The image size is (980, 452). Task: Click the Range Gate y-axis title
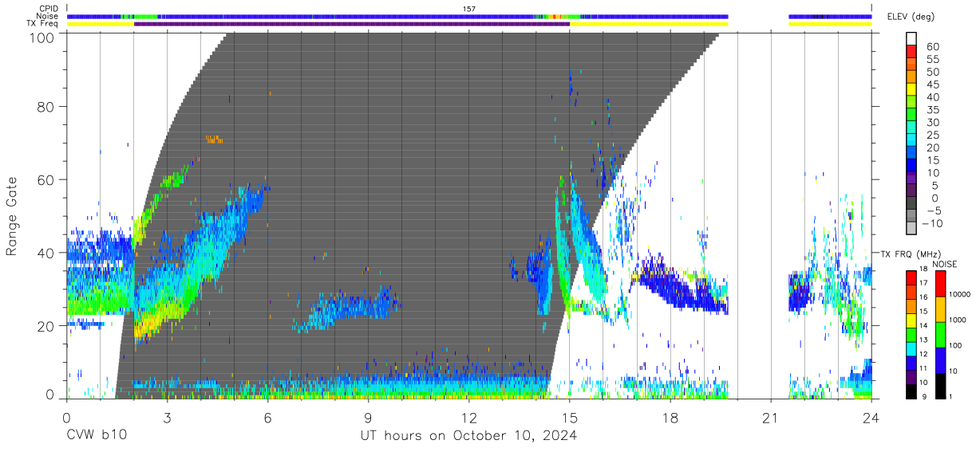(x=12, y=217)
